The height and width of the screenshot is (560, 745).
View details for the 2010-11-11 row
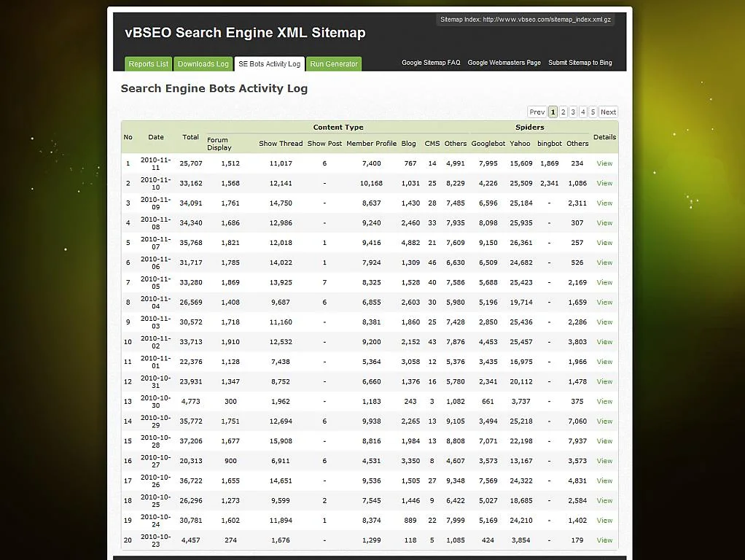pyautogui.click(x=604, y=163)
